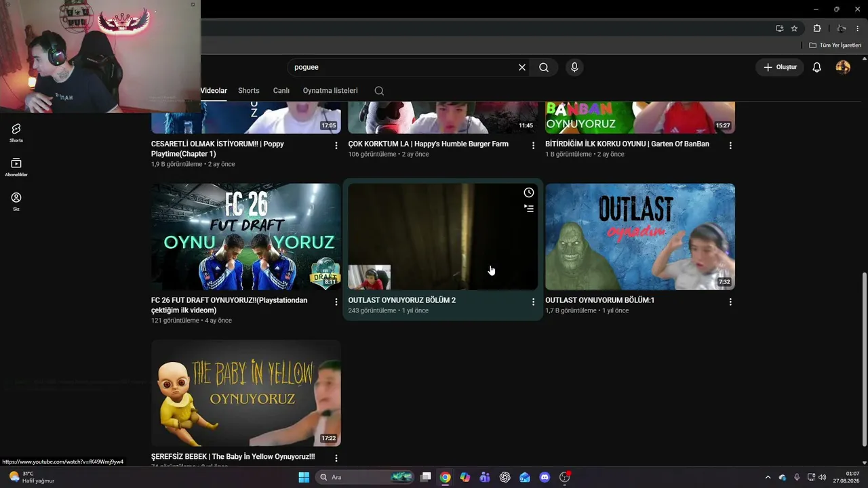Open the YouTube account avatar menu
This screenshot has width=868, height=488.
(843, 67)
